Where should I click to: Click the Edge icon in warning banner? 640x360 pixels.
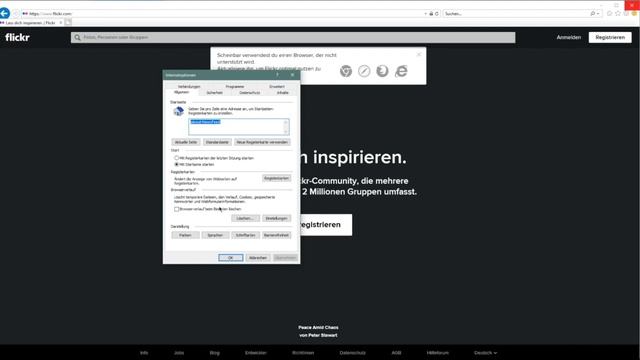point(401,71)
